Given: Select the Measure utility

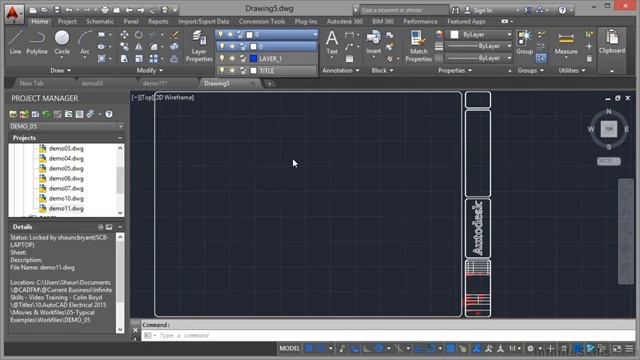Looking at the screenshot, I should (x=566, y=42).
